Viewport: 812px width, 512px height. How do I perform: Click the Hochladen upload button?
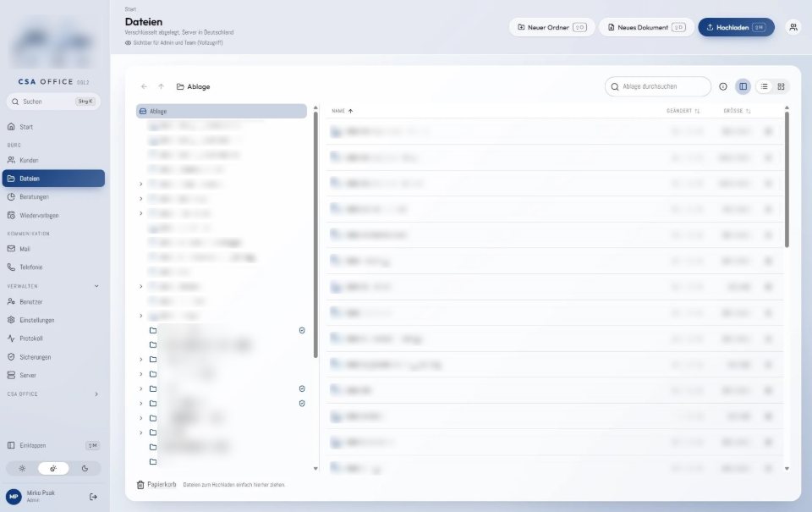[737, 27]
